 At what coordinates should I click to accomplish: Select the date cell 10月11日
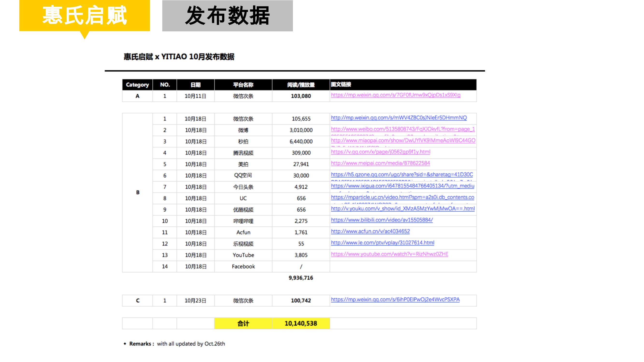[x=196, y=96]
